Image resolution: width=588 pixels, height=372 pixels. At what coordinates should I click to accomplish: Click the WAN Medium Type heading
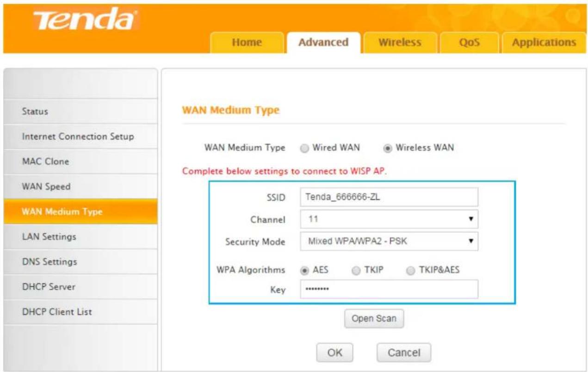(x=231, y=111)
